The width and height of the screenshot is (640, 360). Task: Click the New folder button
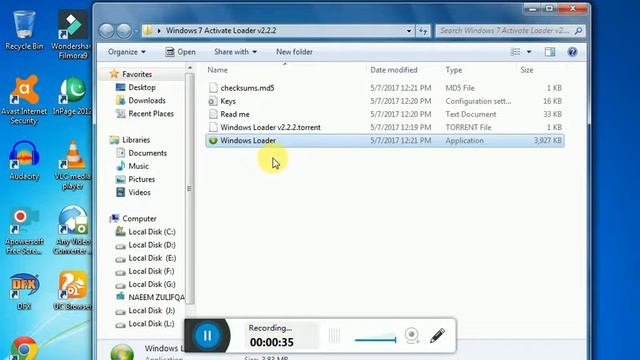pyautogui.click(x=294, y=52)
